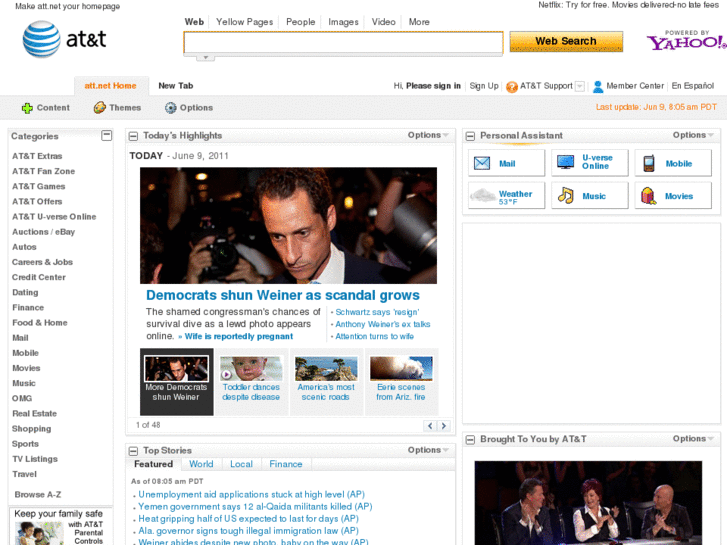Open the Mail envelope icon
The width and height of the screenshot is (727, 545).
click(482, 163)
